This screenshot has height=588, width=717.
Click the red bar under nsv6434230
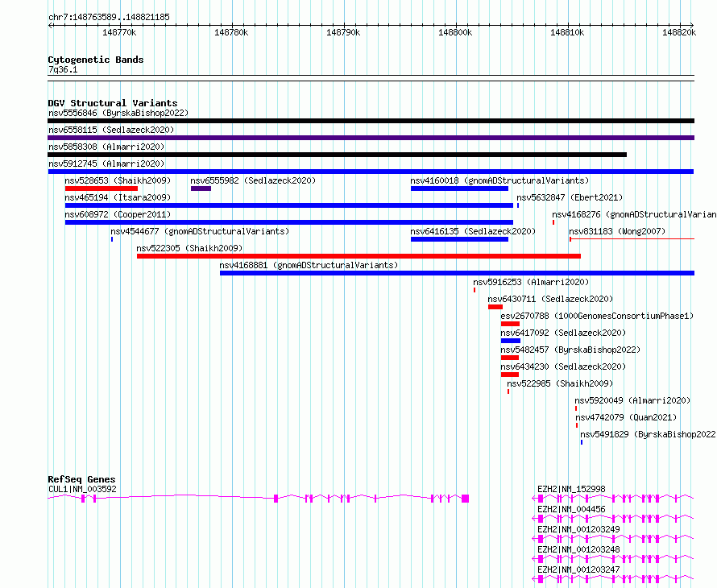tap(510, 375)
